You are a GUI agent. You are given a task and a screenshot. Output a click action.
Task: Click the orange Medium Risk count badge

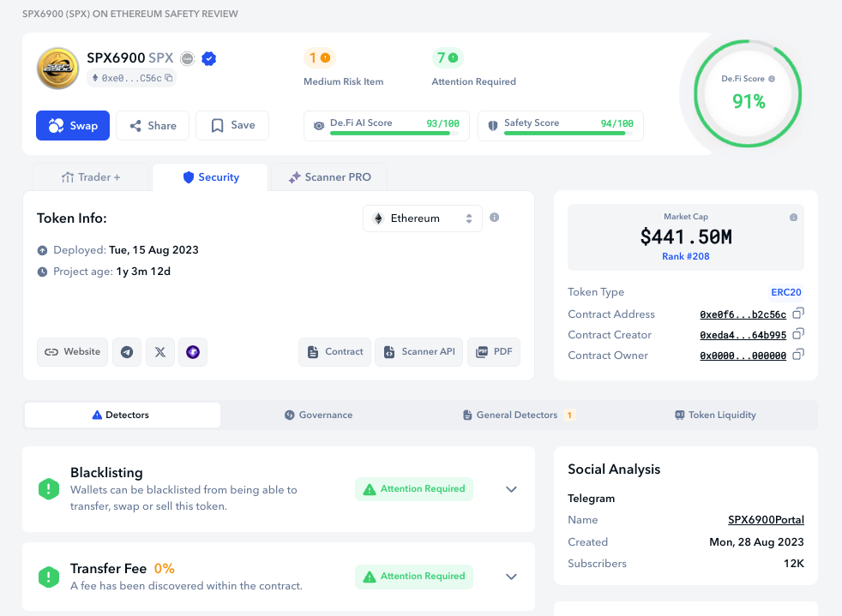click(x=320, y=57)
